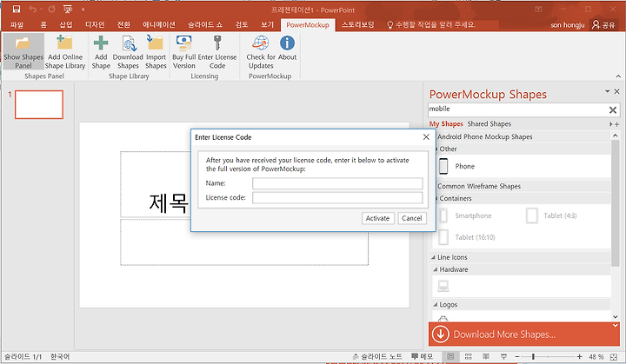Screen dimensions: 626x364
Task: Switch to the 전환 ribbon tab
Action: click(x=123, y=24)
